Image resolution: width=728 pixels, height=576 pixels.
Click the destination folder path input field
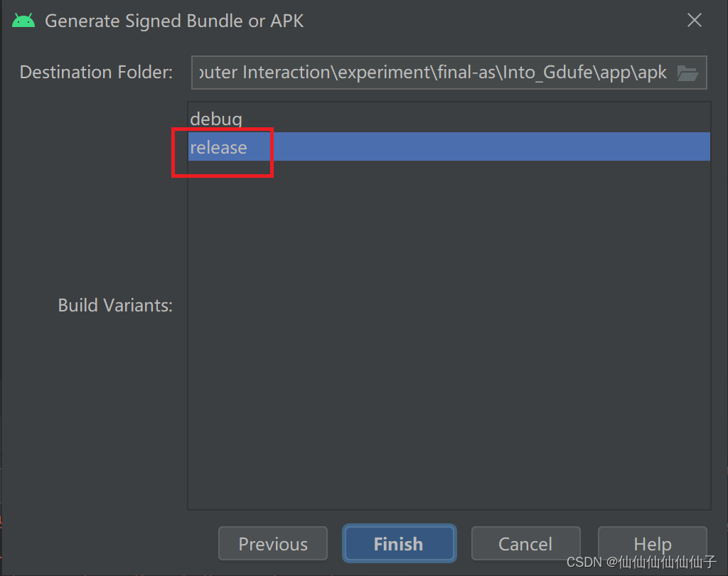click(x=427, y=72)
